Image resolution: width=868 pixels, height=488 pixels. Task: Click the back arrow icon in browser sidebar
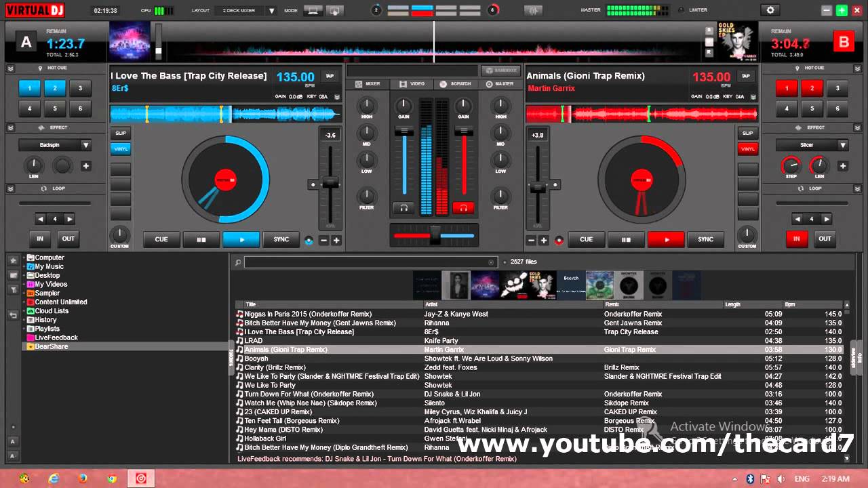(12, 315)
